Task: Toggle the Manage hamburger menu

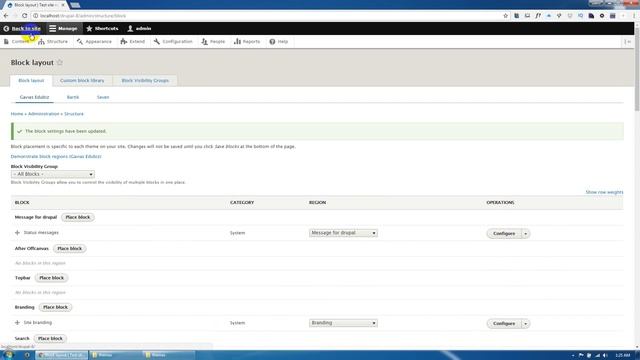Action: 63,29
